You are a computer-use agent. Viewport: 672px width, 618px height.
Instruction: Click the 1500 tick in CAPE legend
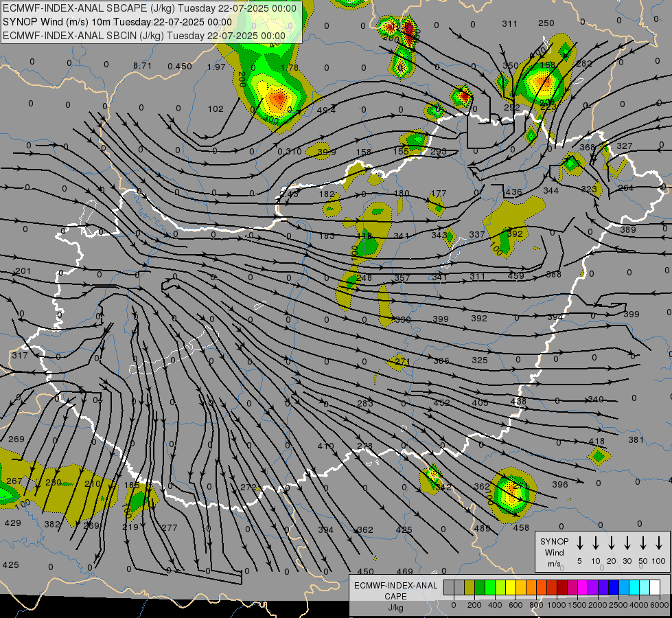[x=577, y=605]
